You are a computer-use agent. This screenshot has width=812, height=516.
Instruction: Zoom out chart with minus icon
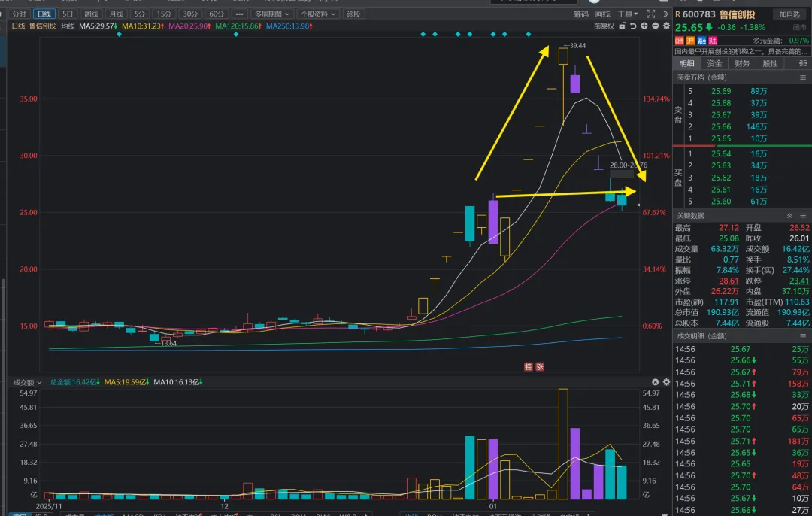point(655,26)
